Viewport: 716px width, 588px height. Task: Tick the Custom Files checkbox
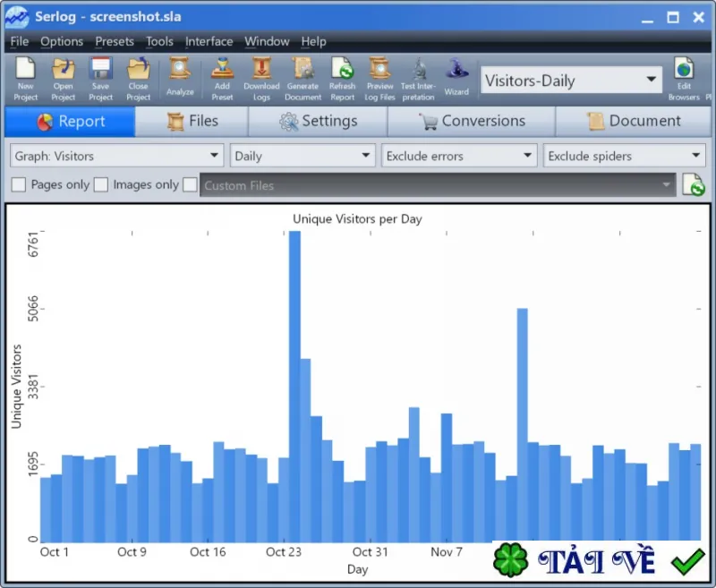tap(190, 185)
